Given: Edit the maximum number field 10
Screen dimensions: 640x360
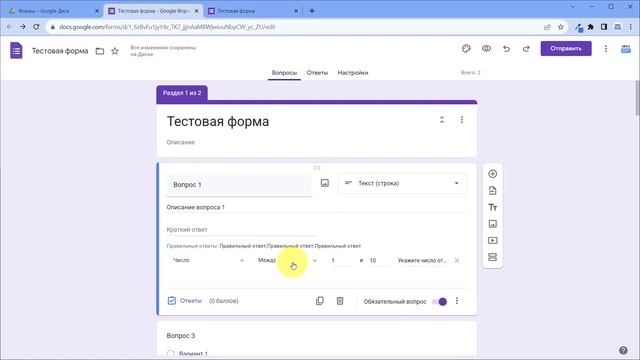Looking at the screenshot, I should pos(379,260).
